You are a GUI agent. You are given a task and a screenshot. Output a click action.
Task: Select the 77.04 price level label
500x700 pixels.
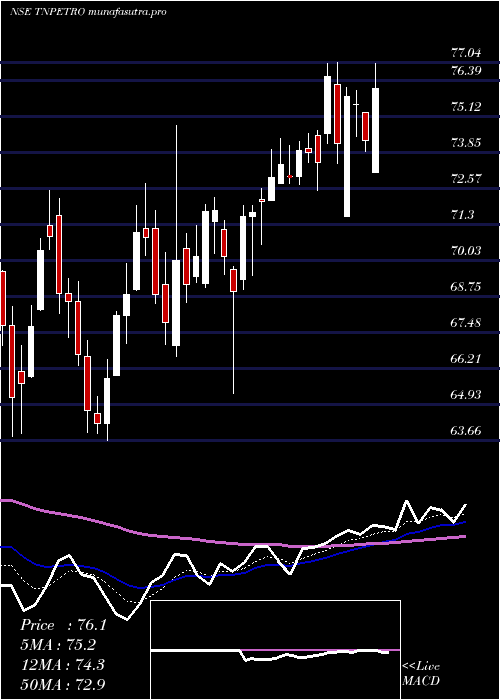[466, 53]
